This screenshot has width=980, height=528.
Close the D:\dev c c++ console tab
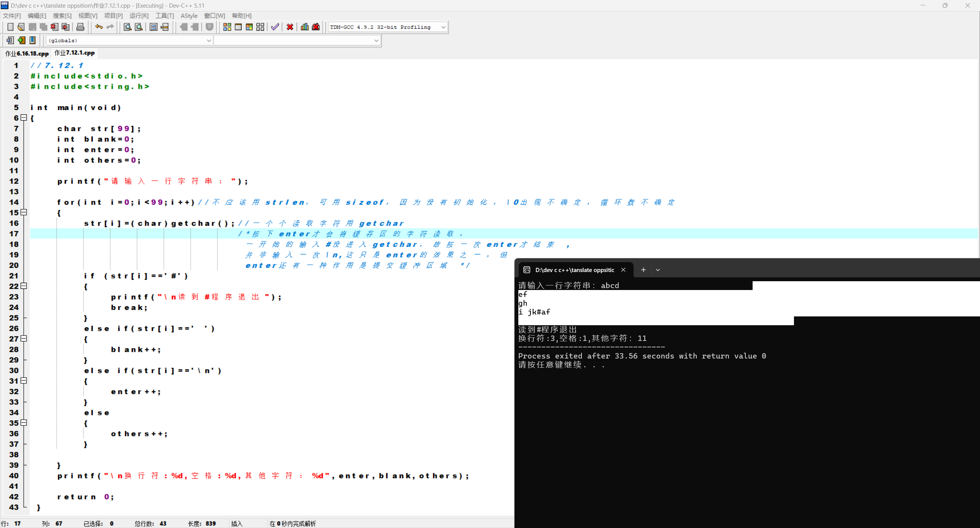[623, 270]
